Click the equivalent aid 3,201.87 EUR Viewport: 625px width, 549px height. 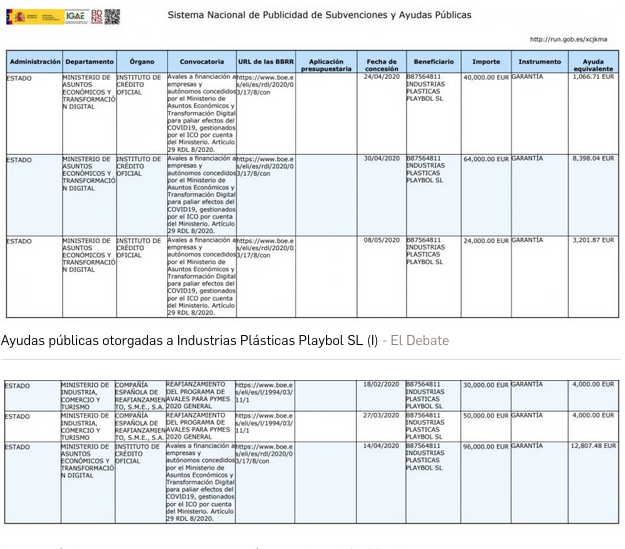click(x=594, y=240)
